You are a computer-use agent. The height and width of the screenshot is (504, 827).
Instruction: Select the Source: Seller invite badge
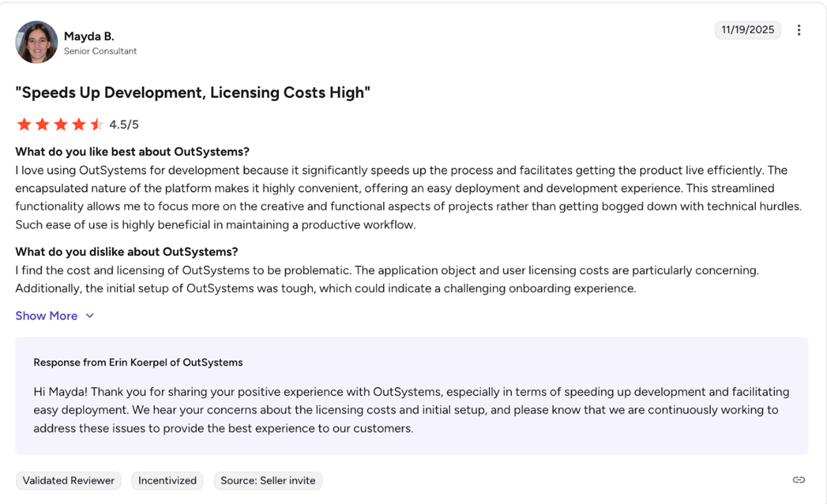(x=268, y=480)
